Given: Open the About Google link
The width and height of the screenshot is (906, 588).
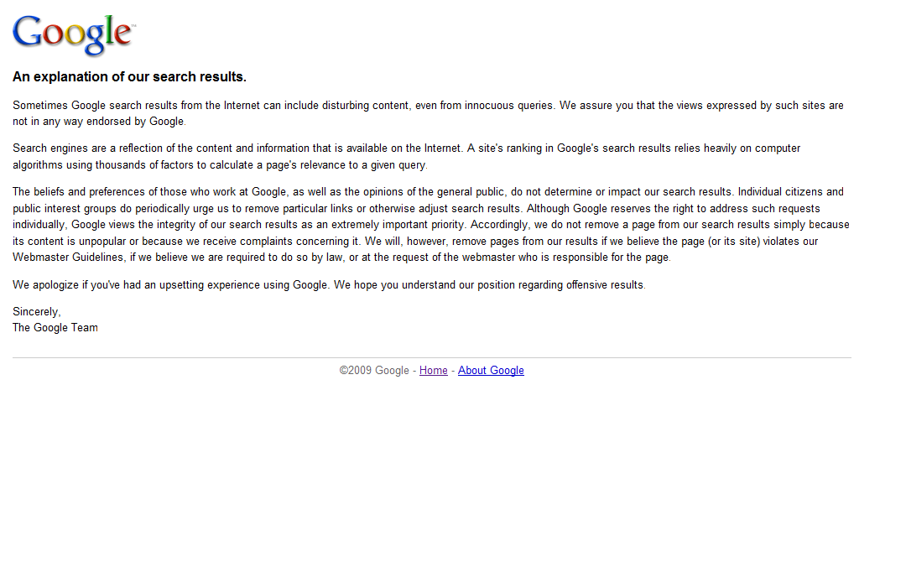Looking at the screenshot, I should [x=491, y=370].
